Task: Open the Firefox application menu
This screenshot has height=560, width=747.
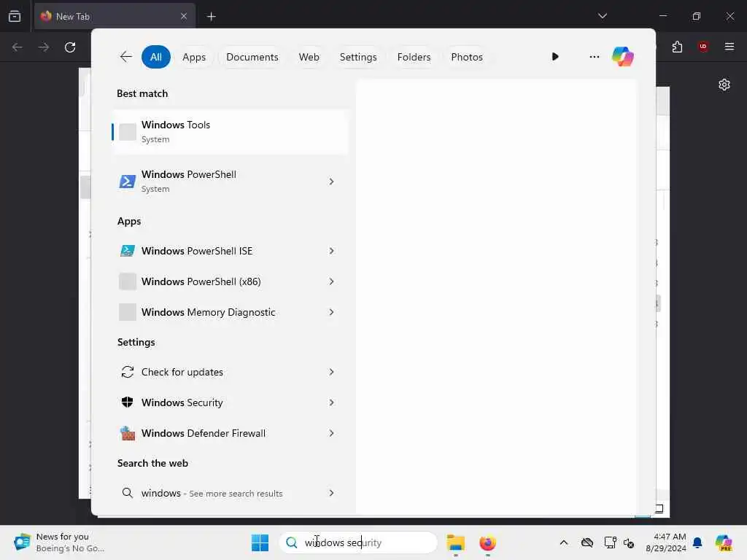Action: [729, 46]
